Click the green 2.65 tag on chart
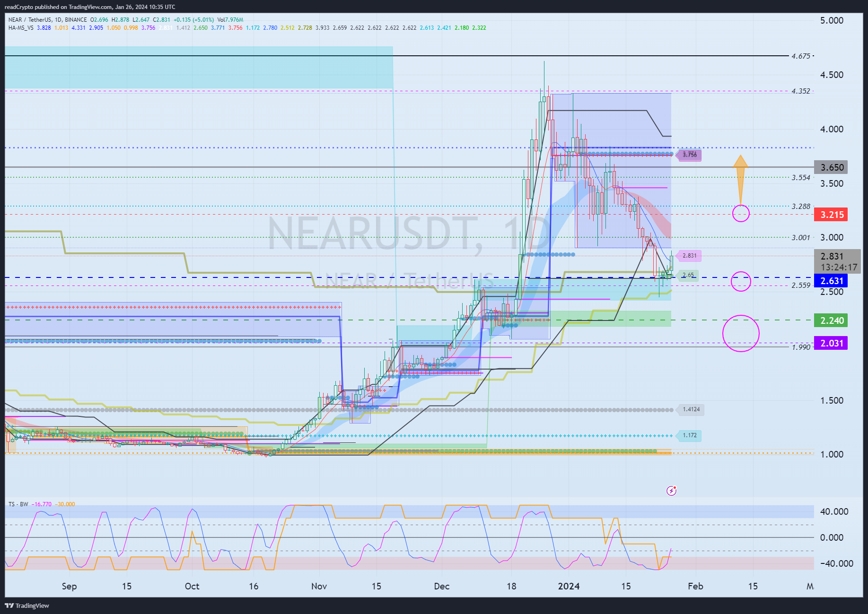868x614 pixels. 688,275
